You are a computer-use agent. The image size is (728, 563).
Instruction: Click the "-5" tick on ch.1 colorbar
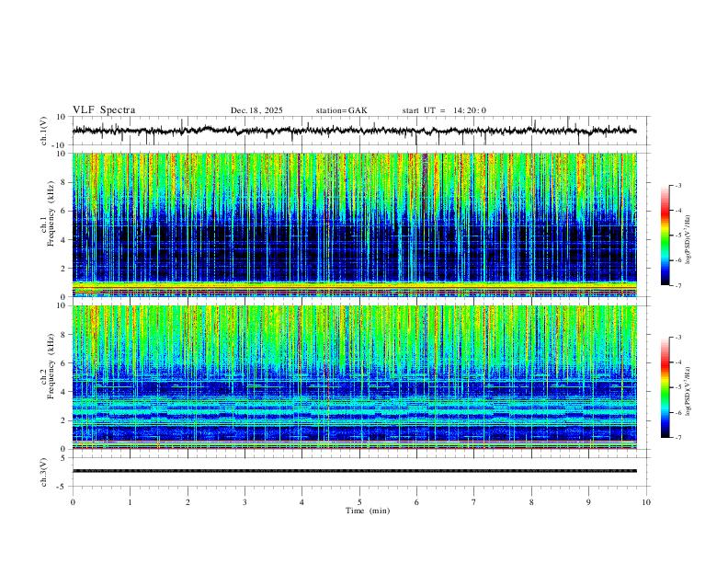click(677, 236)
